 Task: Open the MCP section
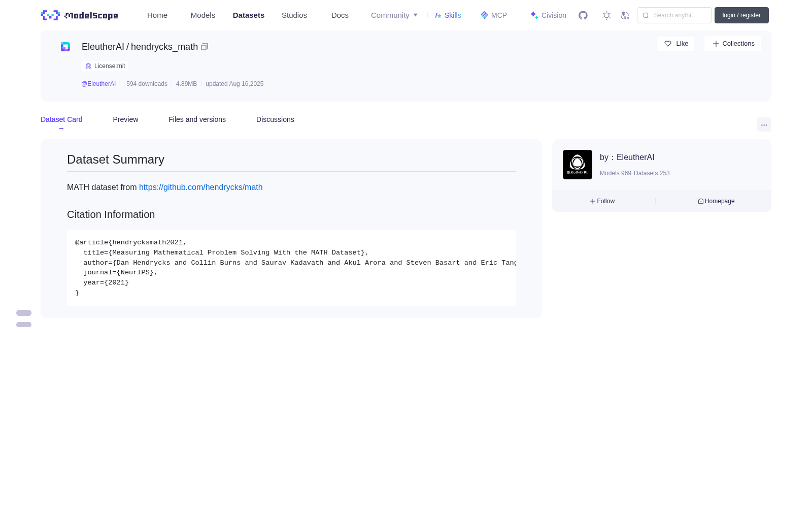click(x=493, y=15)
